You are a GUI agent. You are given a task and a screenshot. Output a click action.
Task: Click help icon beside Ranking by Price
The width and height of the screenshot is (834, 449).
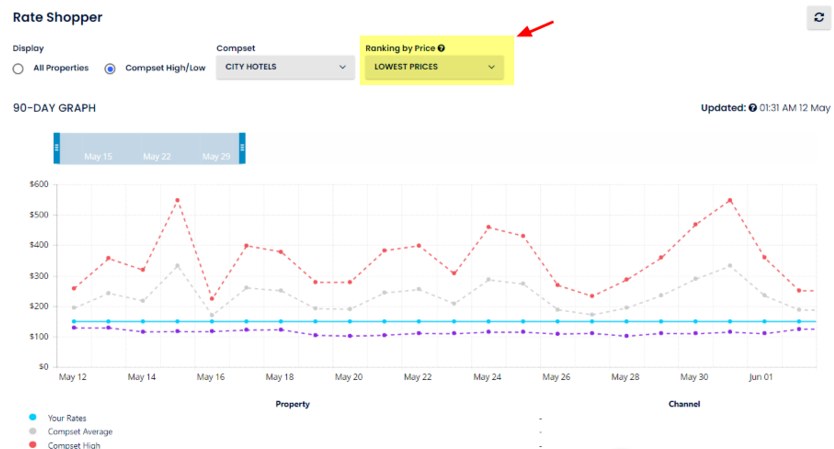tap(441, 48)
